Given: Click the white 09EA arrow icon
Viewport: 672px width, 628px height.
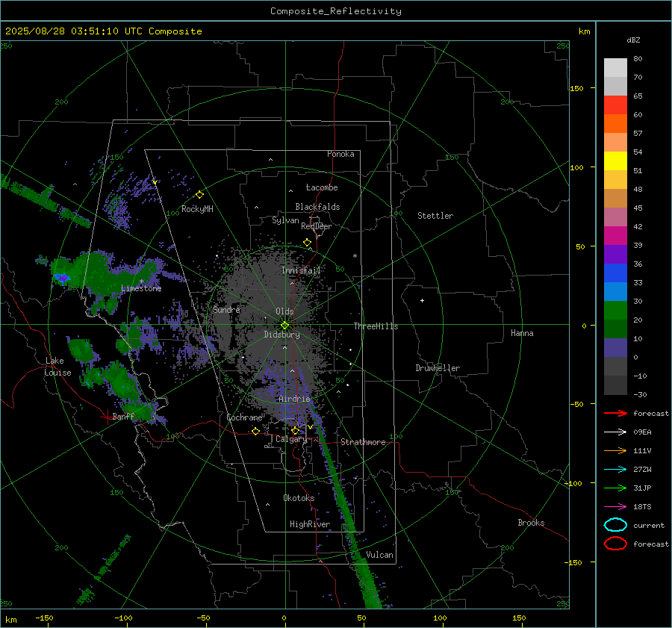Looking at the screenshot, I should click(x=615, y=432).
